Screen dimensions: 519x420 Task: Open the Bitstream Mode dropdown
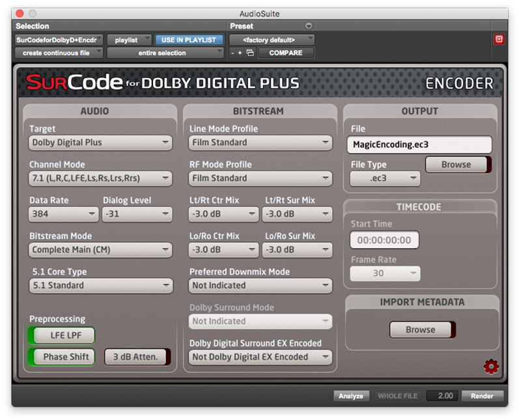click(100, 250)
